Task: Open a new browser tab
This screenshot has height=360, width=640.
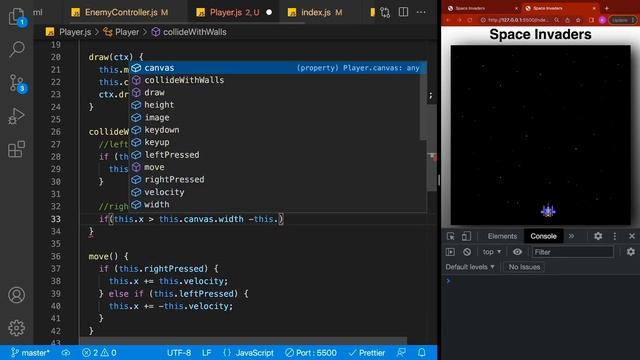Action: tap(607, 8)
